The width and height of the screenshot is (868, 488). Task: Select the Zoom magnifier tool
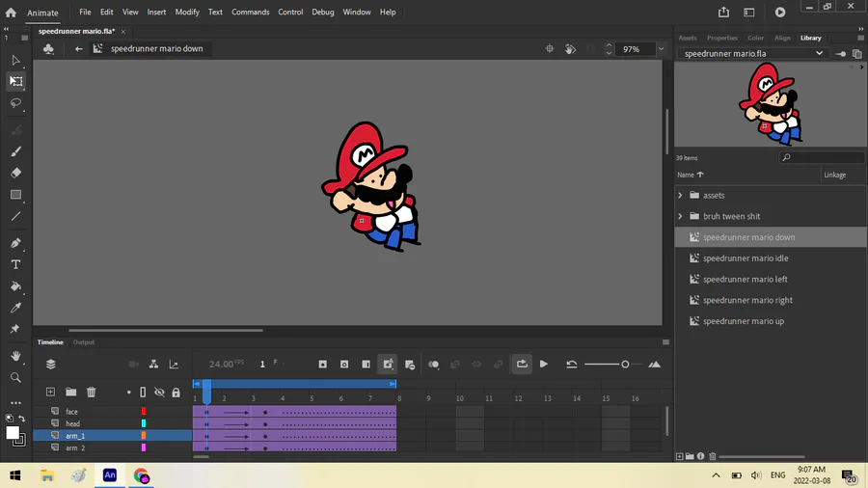coord(15,377)
